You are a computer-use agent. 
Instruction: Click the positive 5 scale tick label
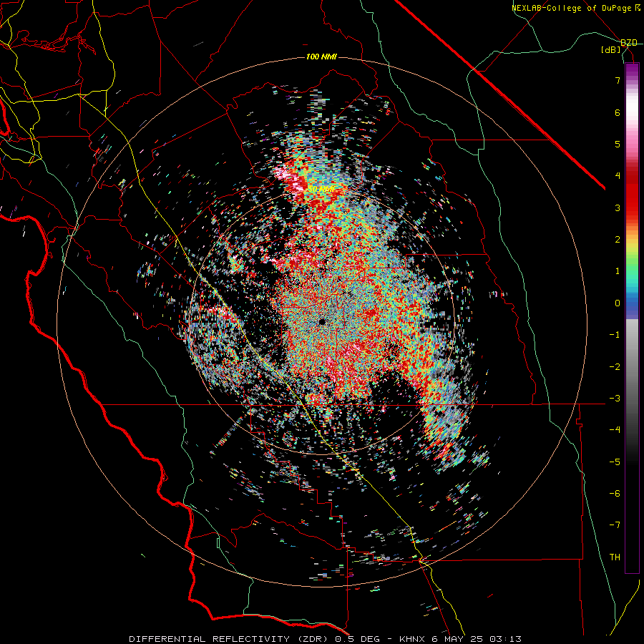pyautogui.click(x=618, y=144)
